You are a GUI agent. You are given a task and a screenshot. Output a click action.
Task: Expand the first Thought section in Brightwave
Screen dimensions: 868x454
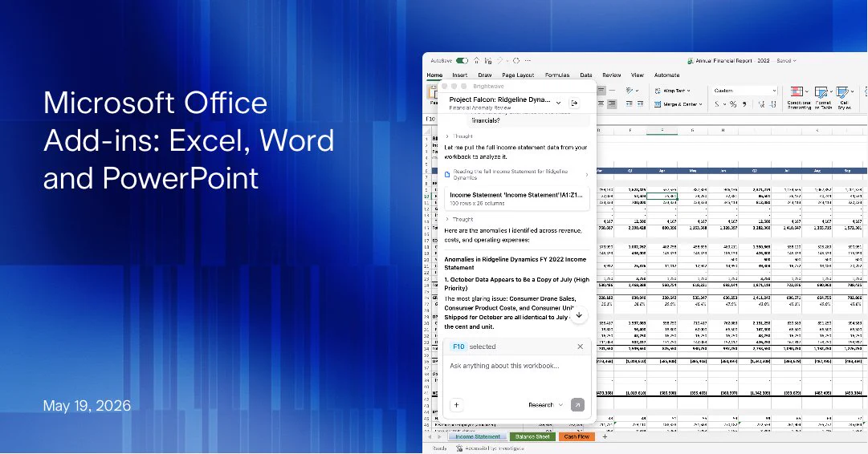coord(459,136)
